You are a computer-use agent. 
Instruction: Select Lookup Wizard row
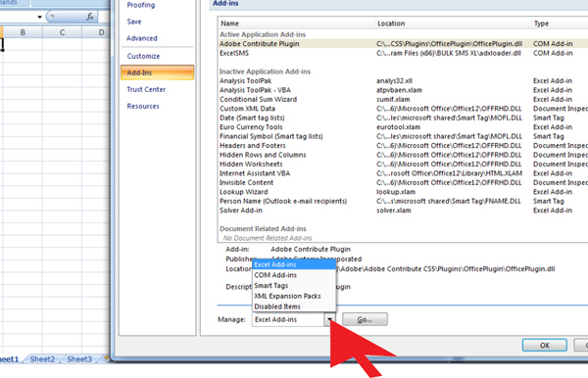pos(403,192)
